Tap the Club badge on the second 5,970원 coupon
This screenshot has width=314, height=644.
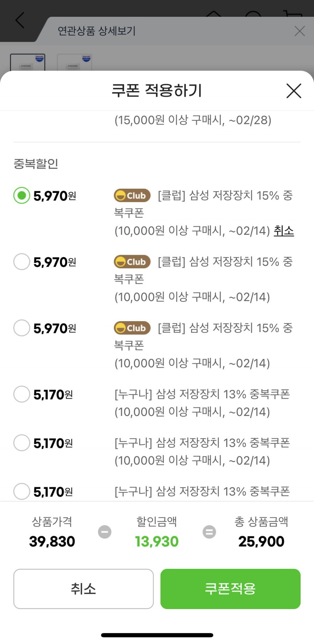point(132,261)
